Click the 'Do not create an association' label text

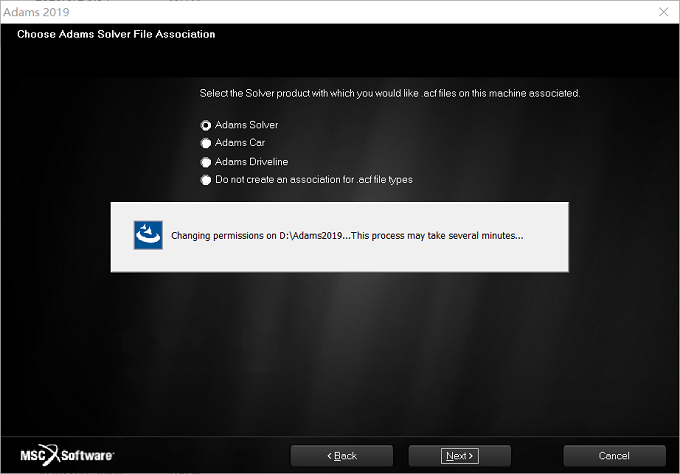(314, 180)
